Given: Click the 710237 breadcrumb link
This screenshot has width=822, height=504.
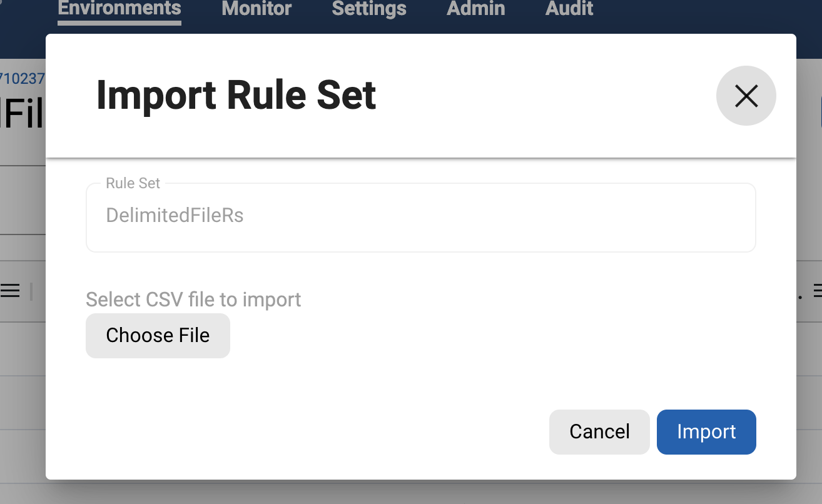Looking at the screenshot, I should [x=23, y=79].
